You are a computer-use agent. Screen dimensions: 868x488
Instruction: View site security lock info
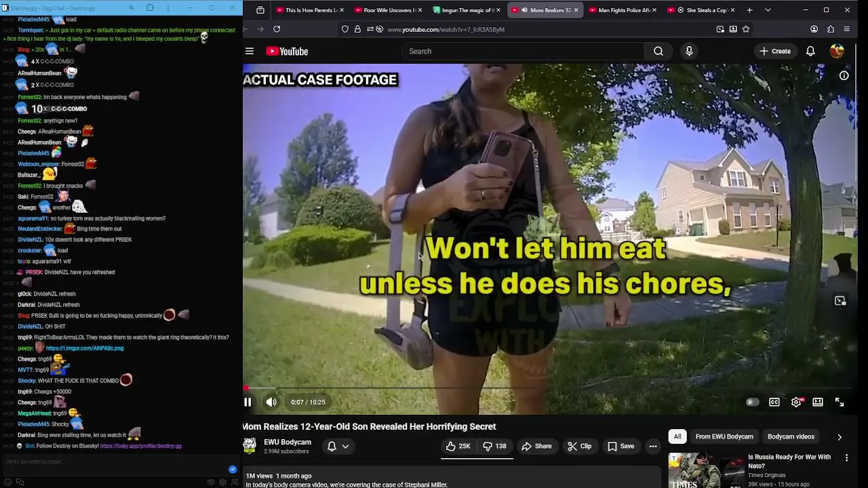coord(357,29)
